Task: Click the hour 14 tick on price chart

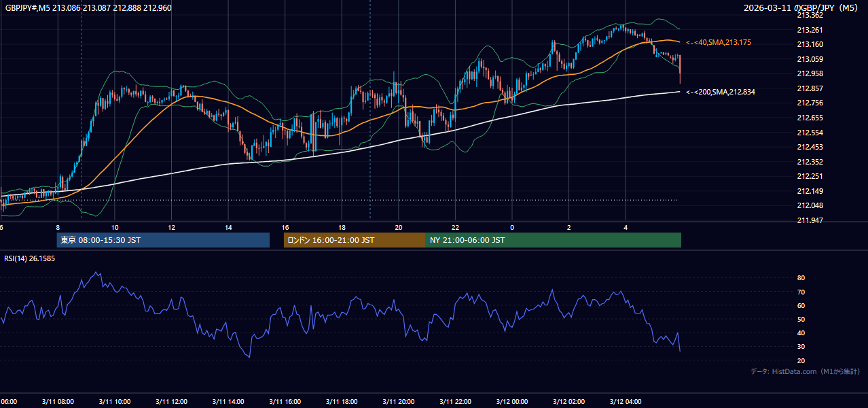Action: 228,228
